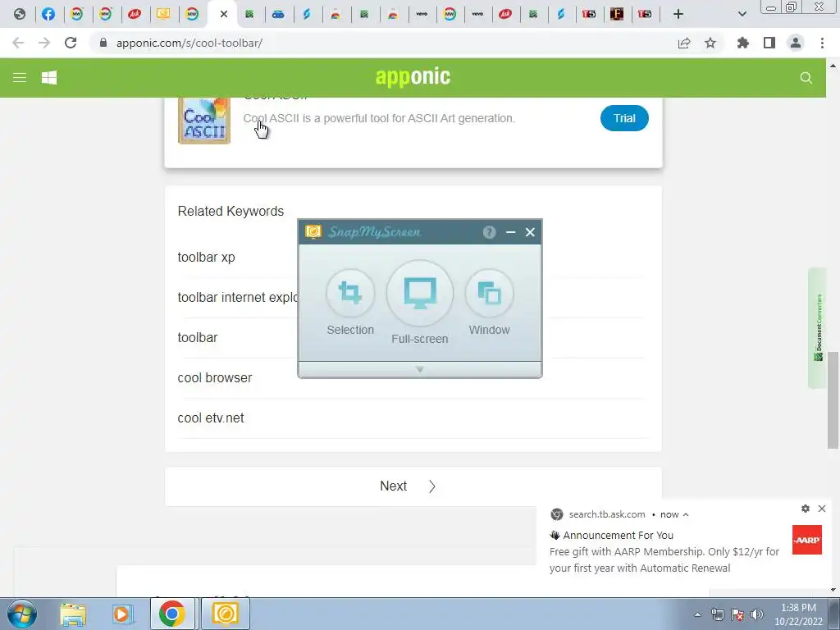Open volume speaker tray icon
The width and height of the screenshot is (840, 630).
point(756,614)
